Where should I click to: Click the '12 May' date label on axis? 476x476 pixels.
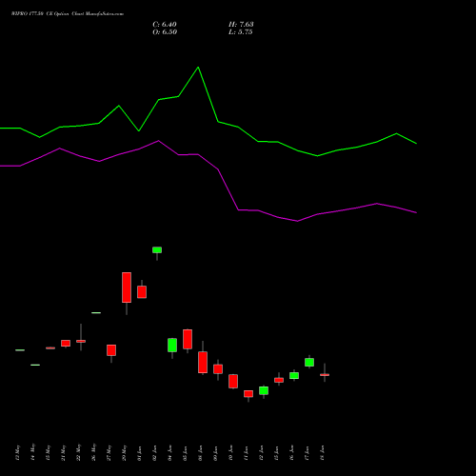(x=18, y=452)
